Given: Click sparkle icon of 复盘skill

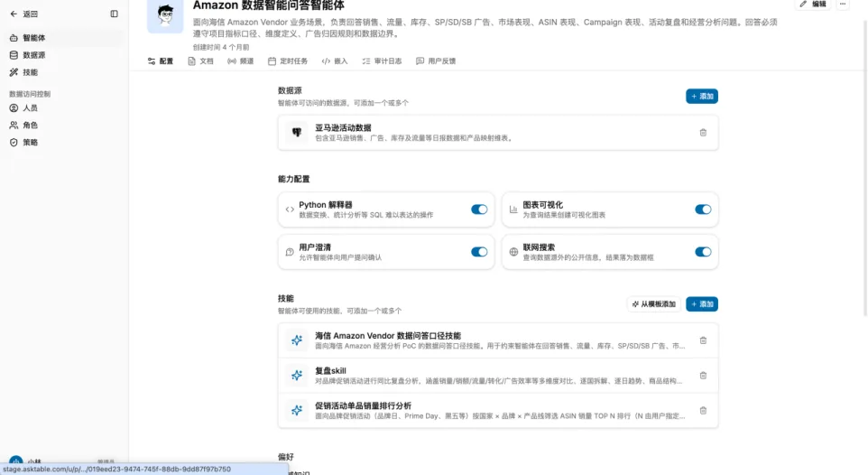Looking at the screenshot, I should click(x=297, y=376).
